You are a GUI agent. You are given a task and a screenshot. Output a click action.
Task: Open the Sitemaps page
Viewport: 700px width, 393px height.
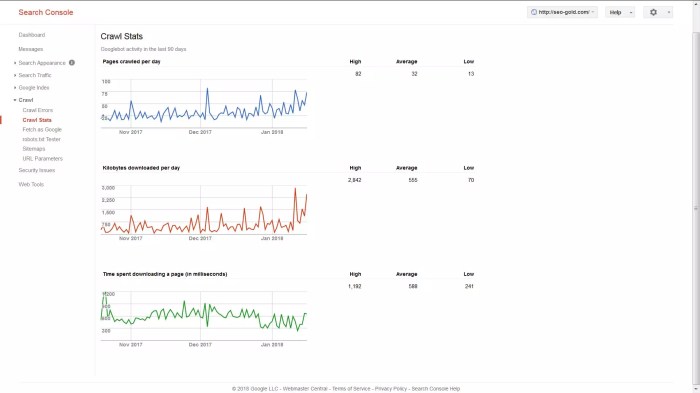point(34,149)
